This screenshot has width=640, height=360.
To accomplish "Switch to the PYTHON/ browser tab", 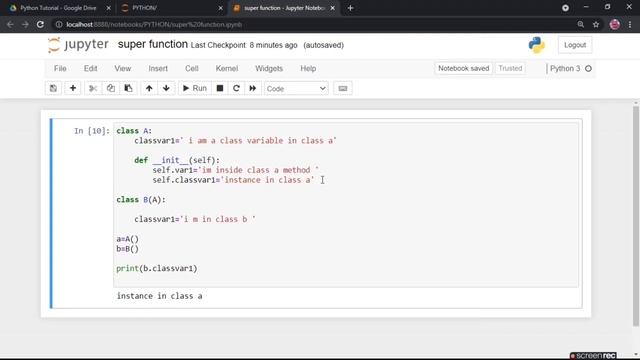I will [171, 8].
